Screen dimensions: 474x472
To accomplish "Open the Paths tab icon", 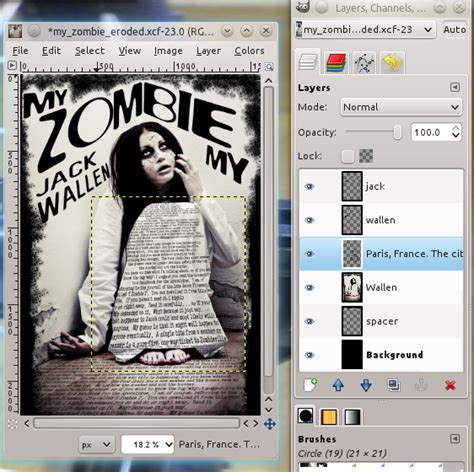I will coord(364,63).
